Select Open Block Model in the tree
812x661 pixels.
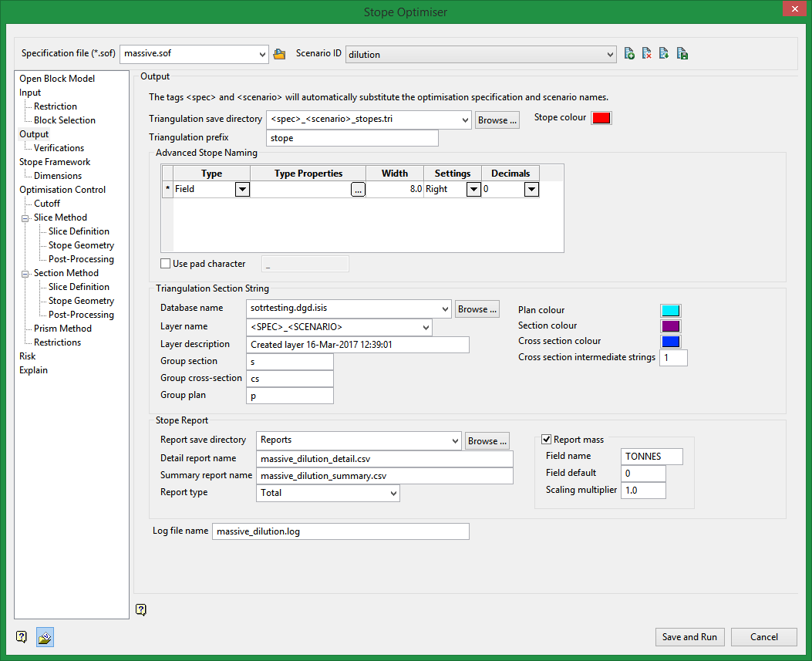pos(57,79)
